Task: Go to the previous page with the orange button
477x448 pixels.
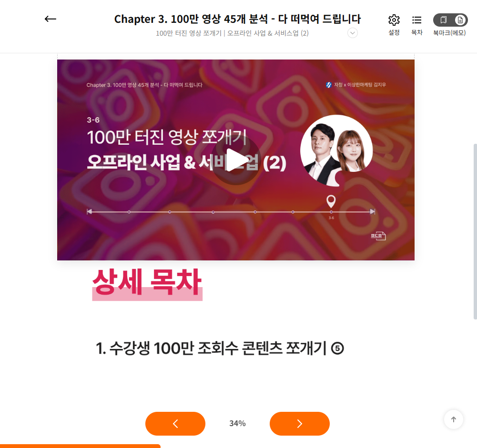Action: tap(175, 423)
